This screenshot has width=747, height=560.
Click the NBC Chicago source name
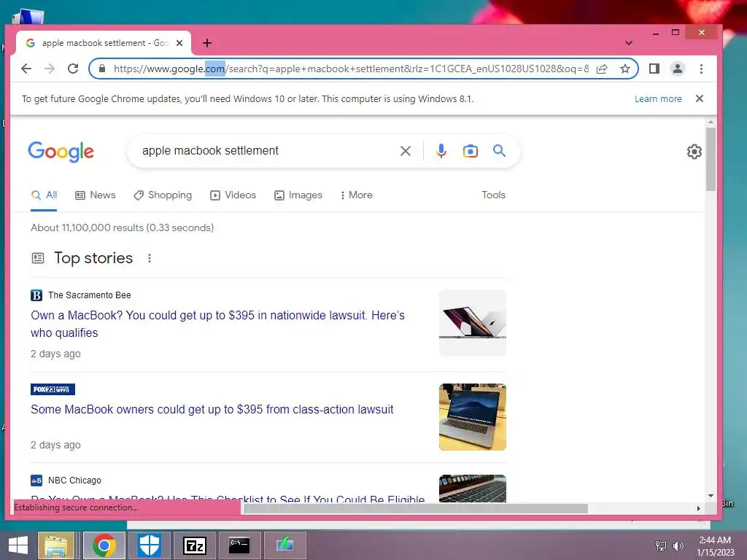(74, 481)
